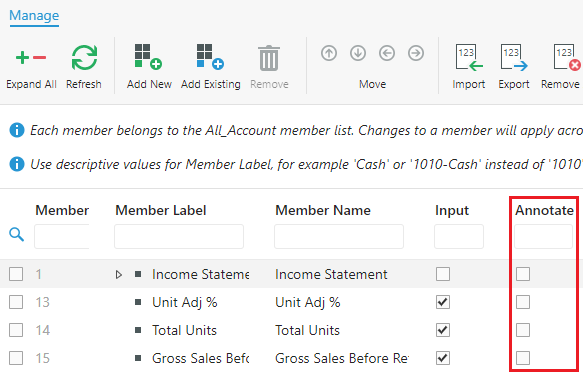
Task: Click the Export icon
Action: [x=514, y=58]
